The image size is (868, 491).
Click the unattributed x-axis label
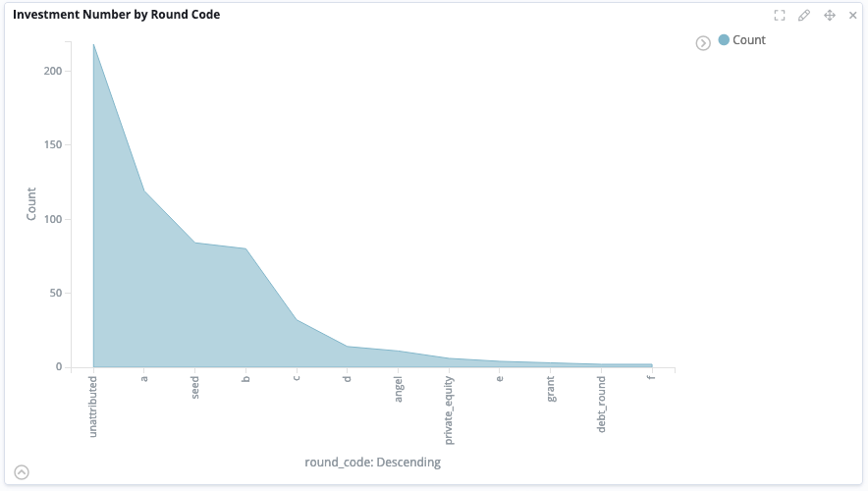click(x=93, y=406)
